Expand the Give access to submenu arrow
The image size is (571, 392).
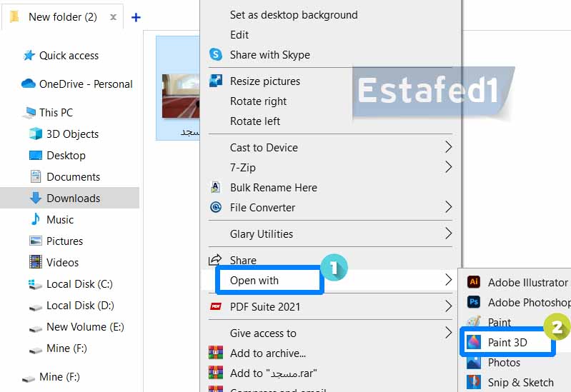coord(448,333)
